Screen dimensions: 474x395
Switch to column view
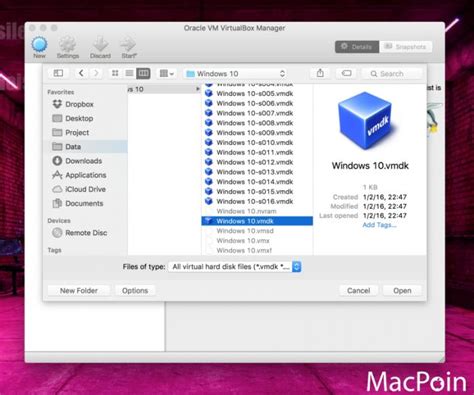tap(143, 73)
